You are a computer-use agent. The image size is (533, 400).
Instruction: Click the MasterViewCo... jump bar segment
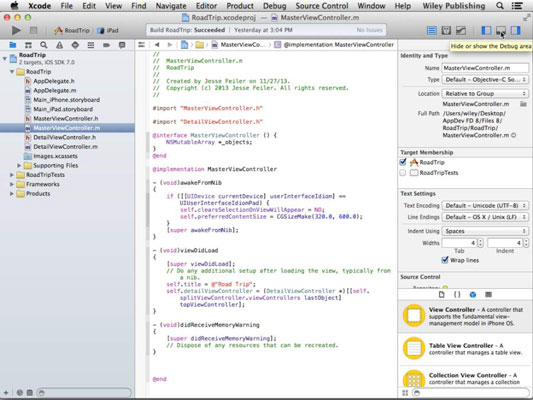[238, 45]
